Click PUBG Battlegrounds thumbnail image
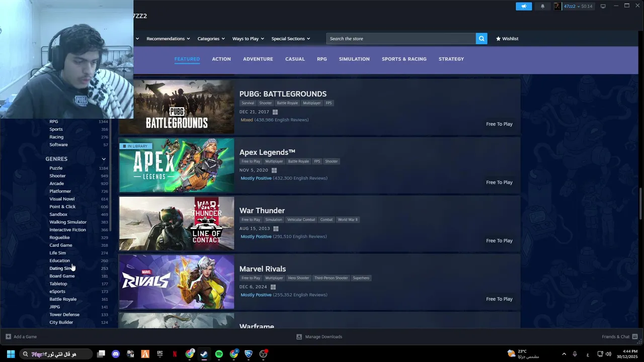644x362 pixels. 177,107
